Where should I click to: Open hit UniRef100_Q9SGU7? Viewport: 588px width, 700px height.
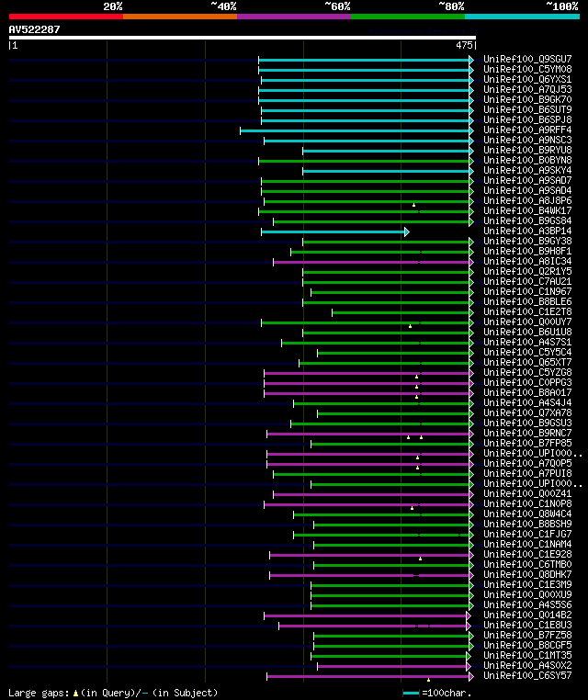coord(527,59)
